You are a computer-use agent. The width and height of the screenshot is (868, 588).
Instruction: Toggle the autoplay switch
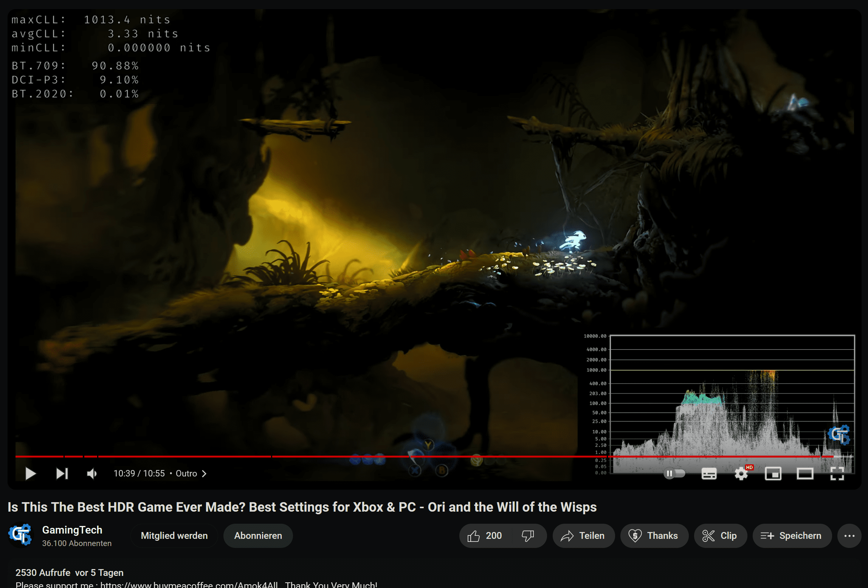tap(674, 473)
